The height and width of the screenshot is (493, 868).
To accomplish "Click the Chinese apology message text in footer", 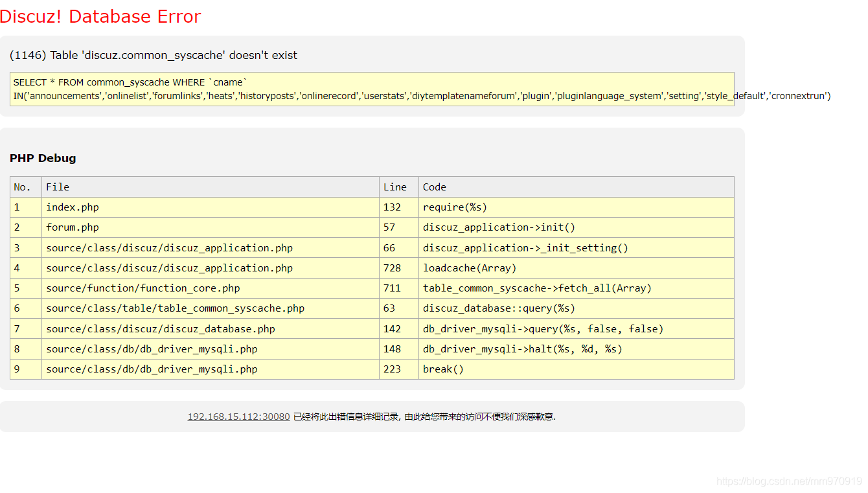I will pos(424,417).
